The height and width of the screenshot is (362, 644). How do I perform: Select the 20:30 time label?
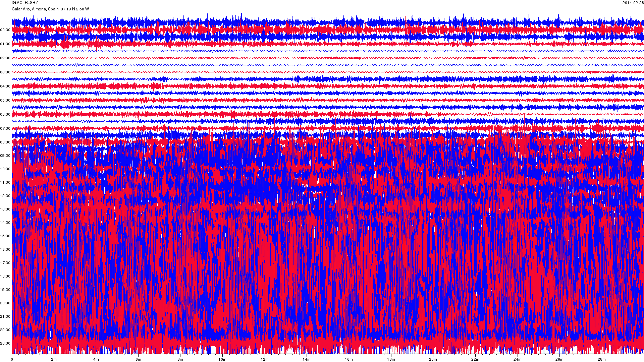pyautogui.click(x=5, y=303)
